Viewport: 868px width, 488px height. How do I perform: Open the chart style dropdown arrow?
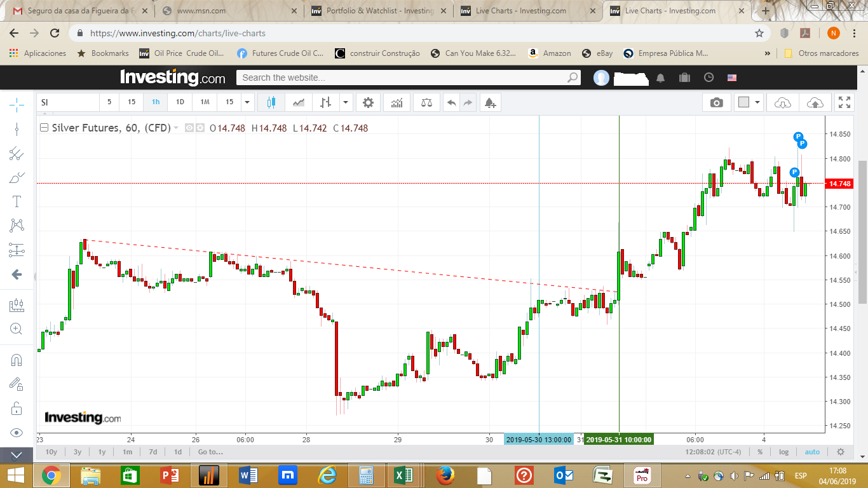[x=346, y=102]
